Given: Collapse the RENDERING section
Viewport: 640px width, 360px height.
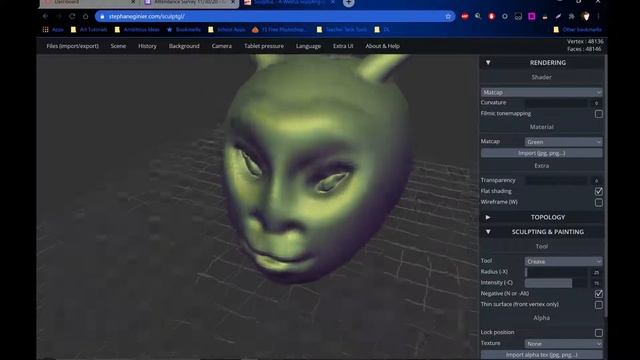Looking at the screenshot, I should click(x=542, y=62).
